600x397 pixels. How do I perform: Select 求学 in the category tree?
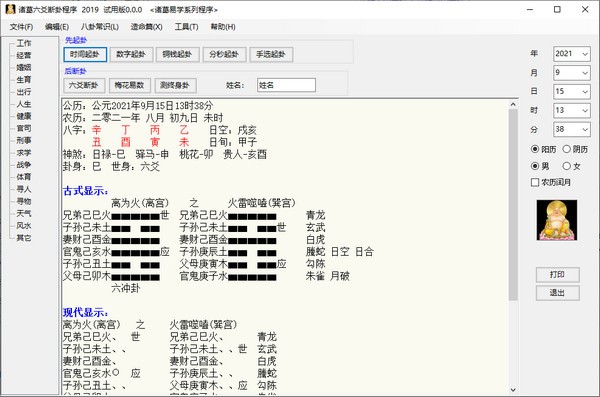(x=24, y=153)
